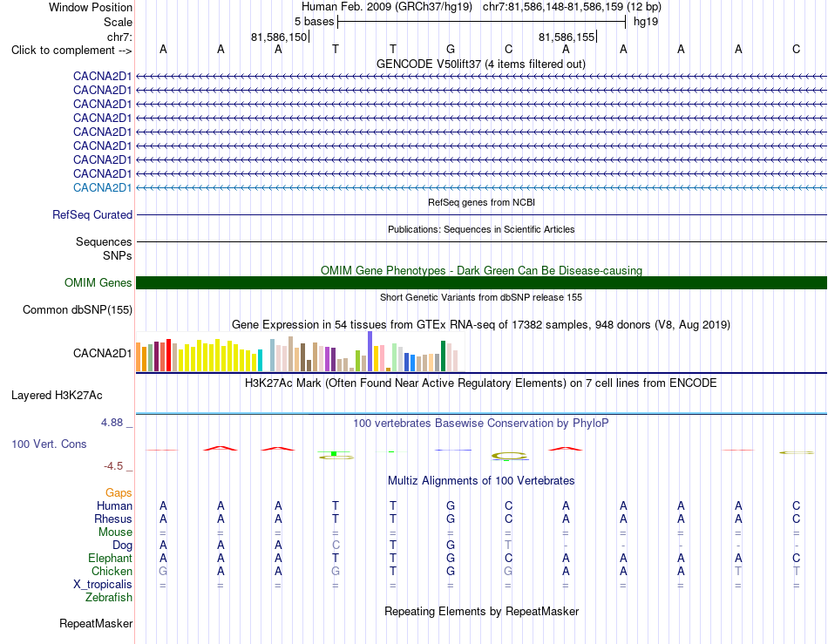
Task: Click the '100 Vert. Cons' track label
Action: 49,444
